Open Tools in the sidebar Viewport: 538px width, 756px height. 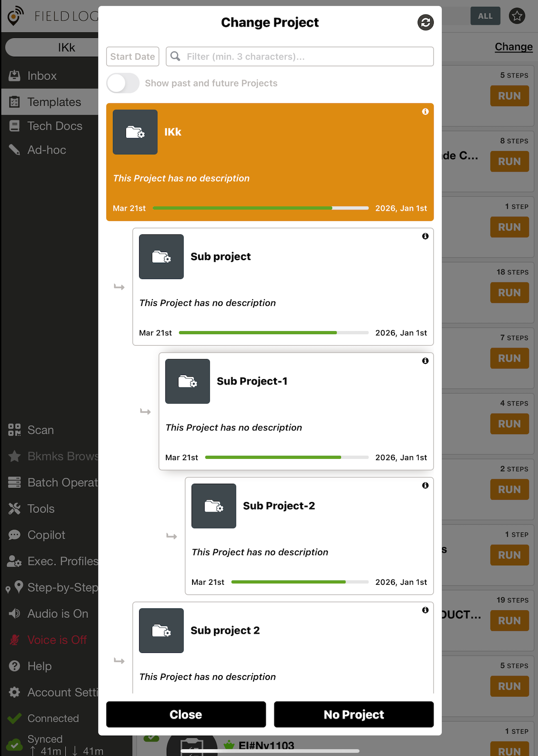pos(49,509)
